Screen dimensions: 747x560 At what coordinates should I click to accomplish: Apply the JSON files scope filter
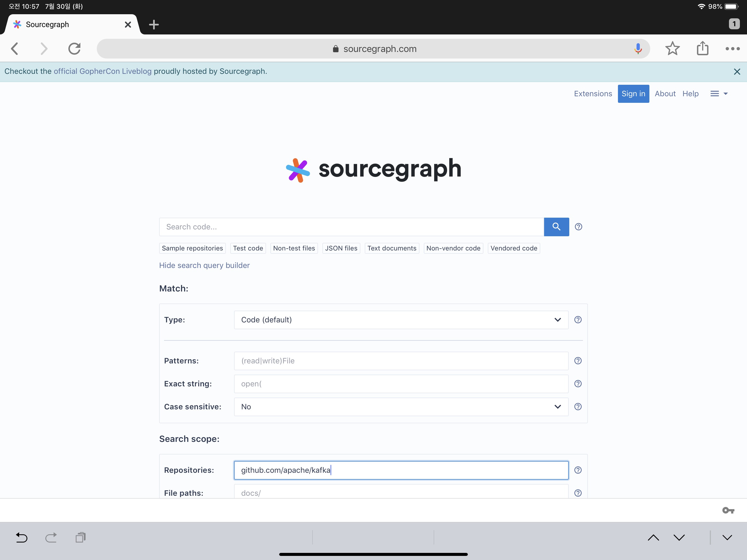click(341, 248)
